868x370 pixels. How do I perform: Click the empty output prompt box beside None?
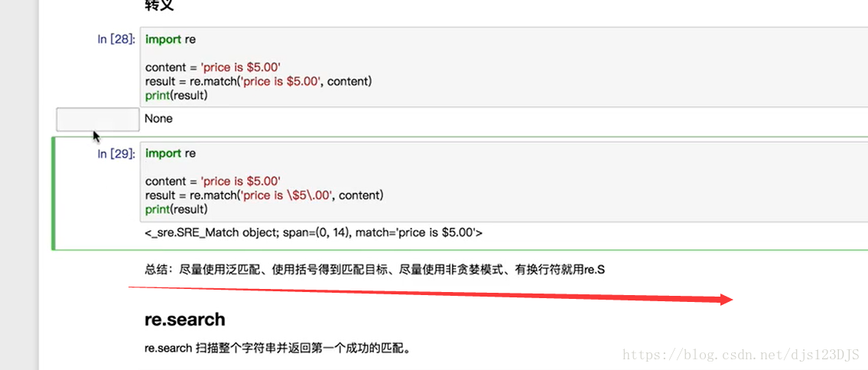coord(98,119)
